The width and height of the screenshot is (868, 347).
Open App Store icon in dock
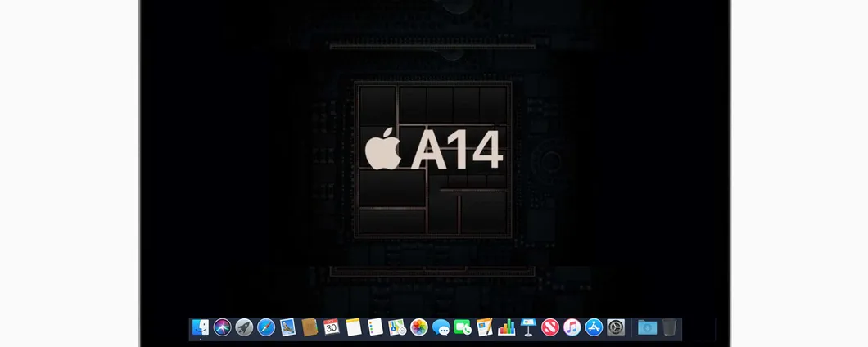pos(594,327)
